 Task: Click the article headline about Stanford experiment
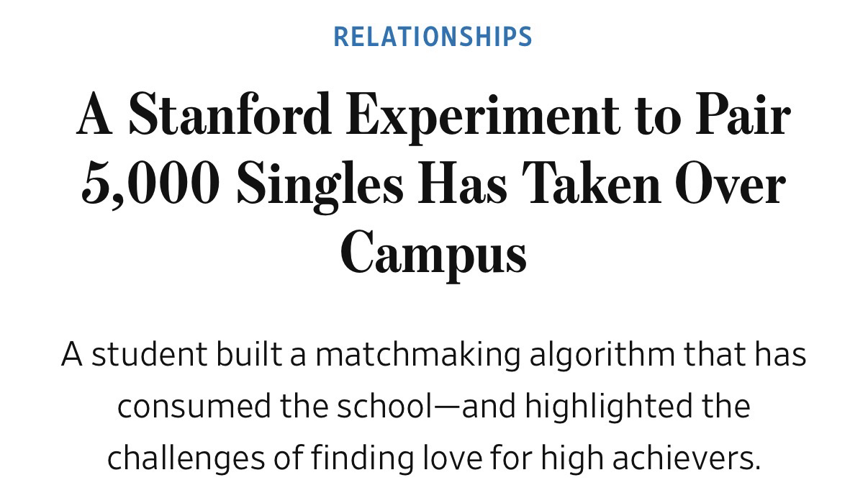pyautogui.click(x=433, y=184)
